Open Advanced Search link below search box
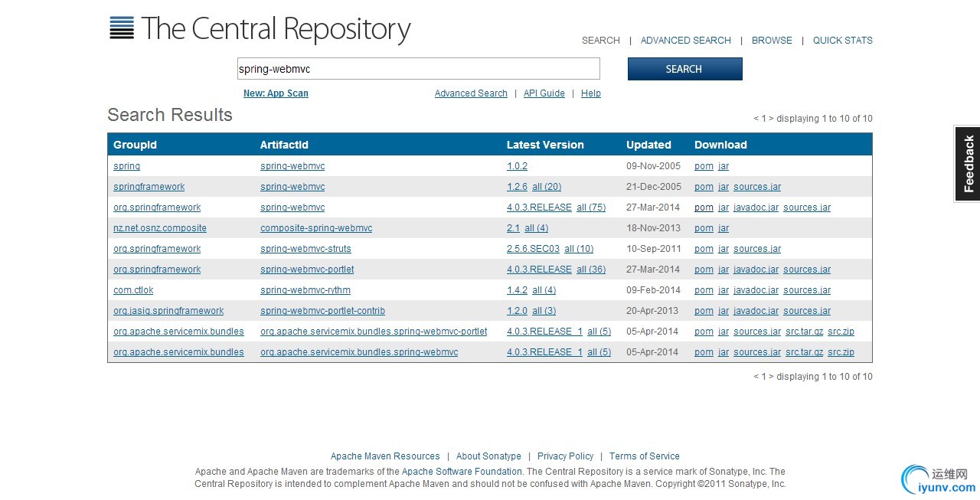Screen dimensions: 980x500 [471, 93]
